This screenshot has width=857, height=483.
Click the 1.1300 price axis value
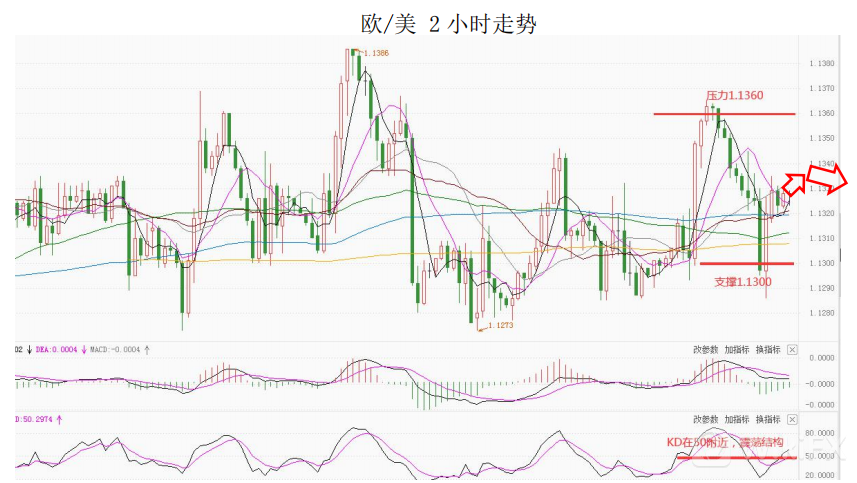point(822,263)
